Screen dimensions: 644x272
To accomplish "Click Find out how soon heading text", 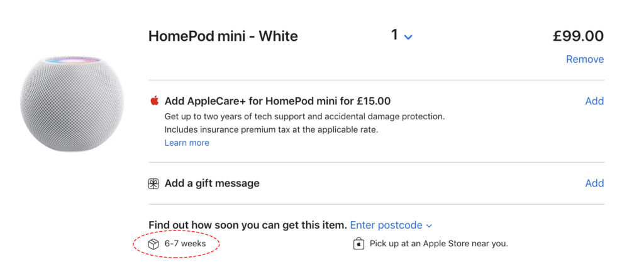I will coord(247,225).
